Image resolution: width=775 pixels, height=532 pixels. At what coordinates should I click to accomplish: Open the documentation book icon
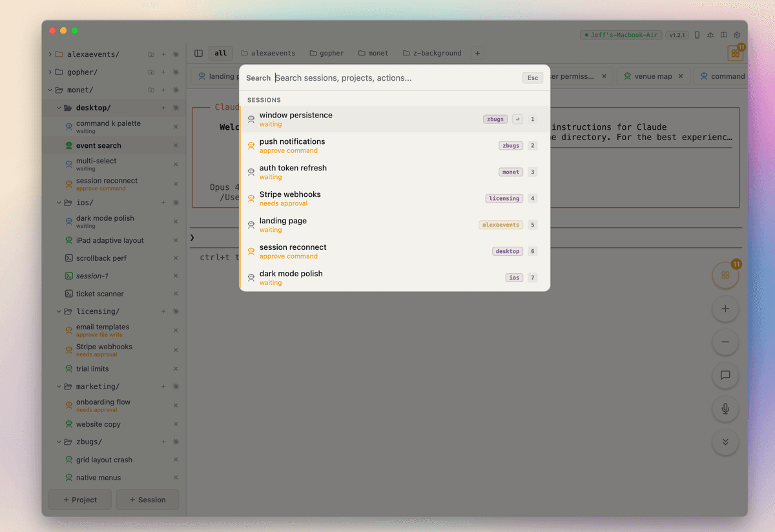click(723, 35)
